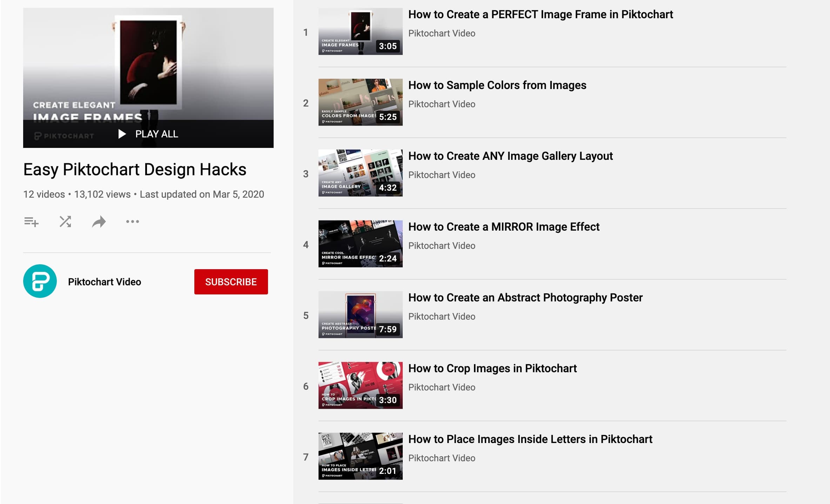Click the 7:59 duration badge

coord(388,329)
